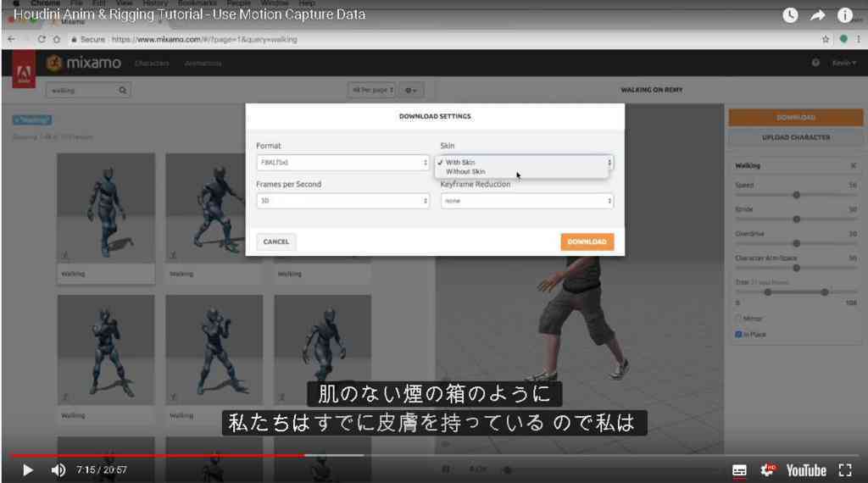Click Cancel in Download Settings
Viewport: 868px width, 483px height.
[276, 241]
